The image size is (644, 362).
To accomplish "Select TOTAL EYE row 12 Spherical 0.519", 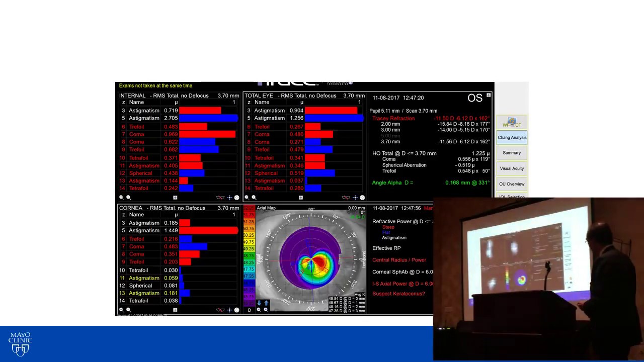I will (x=304, y=173).
